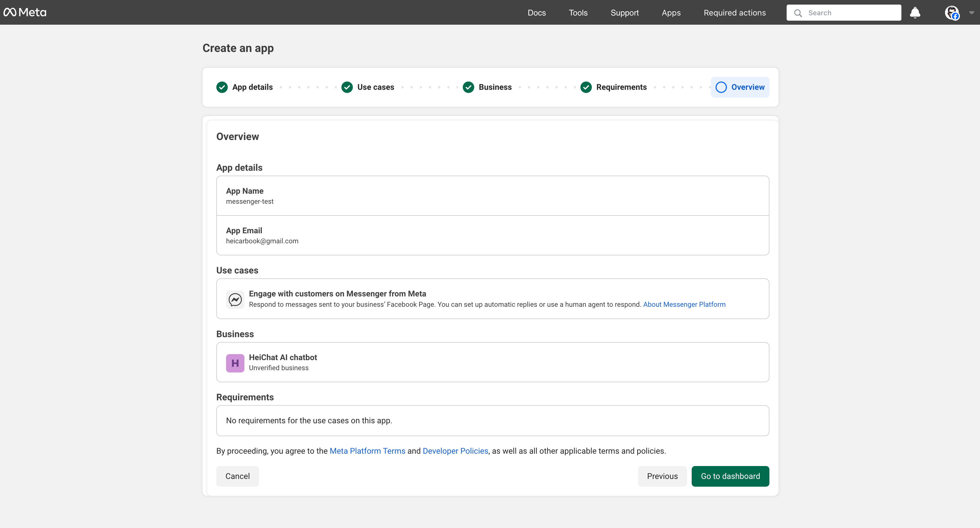The width and height of the screenshot is (980, 528).
Task: Click Requirements step green checkmark icon
Action: [x=586, y=87]
